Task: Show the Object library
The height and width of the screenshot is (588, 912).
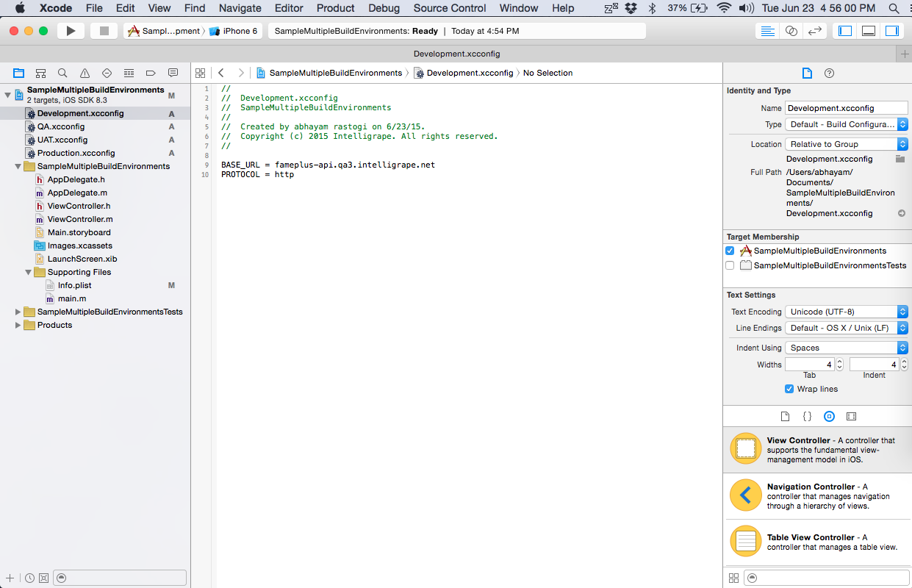Action: point(829,416)
